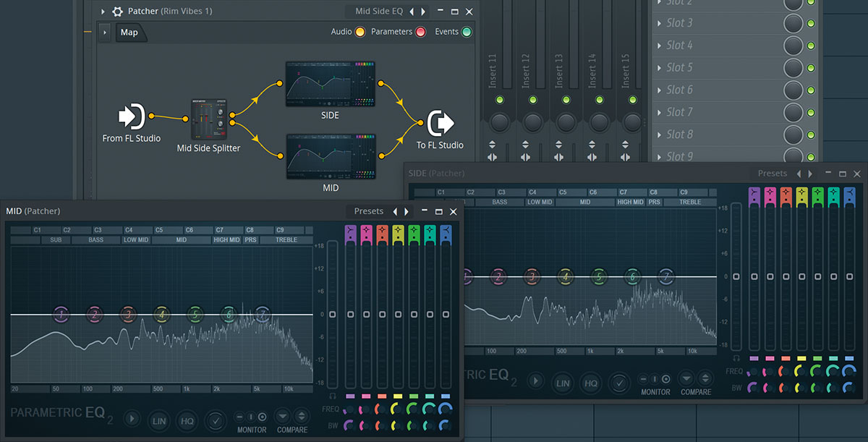
Task: Open the Patcher gear settings icon
Action: [117, 12]
